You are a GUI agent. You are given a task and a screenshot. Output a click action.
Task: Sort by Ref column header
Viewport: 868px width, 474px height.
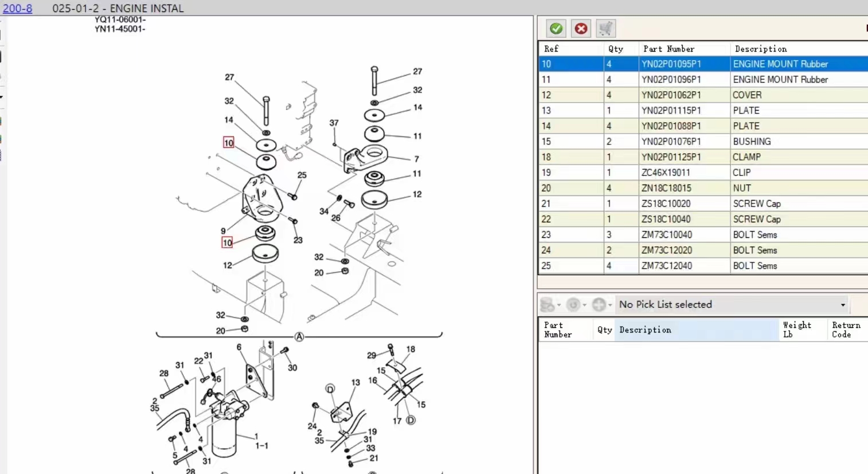point(571,49)
